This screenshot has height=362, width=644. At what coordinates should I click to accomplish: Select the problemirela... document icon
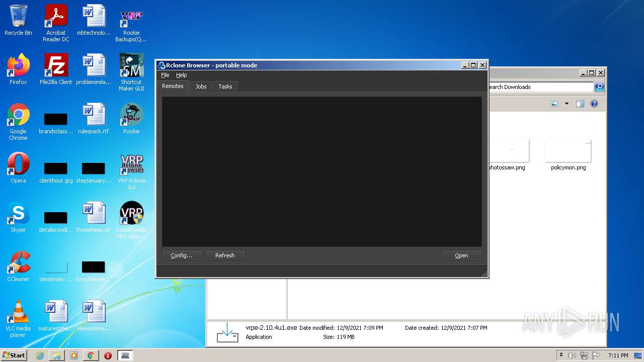[94, 69]
